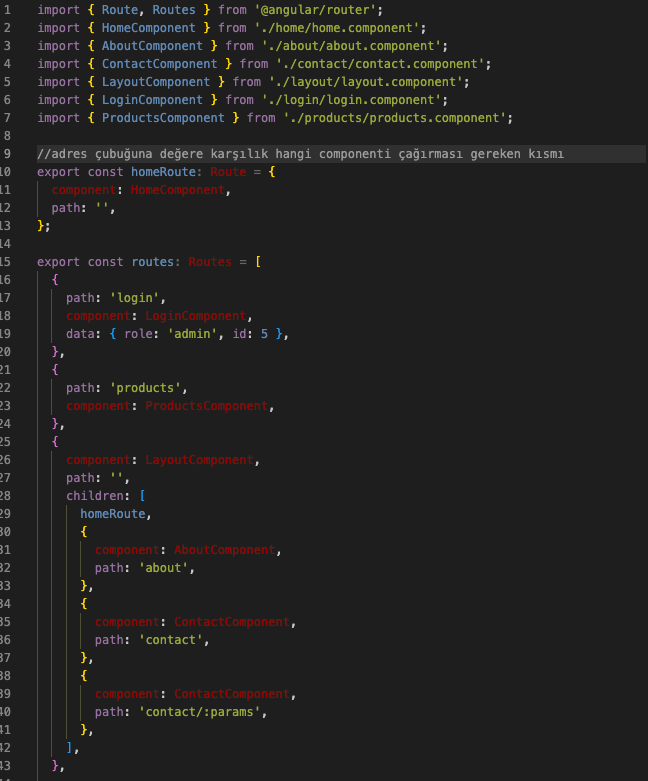Click the 'products' path string
This screenshot has height=781, width=648.
pyautogui.click(x=145, y=388)
